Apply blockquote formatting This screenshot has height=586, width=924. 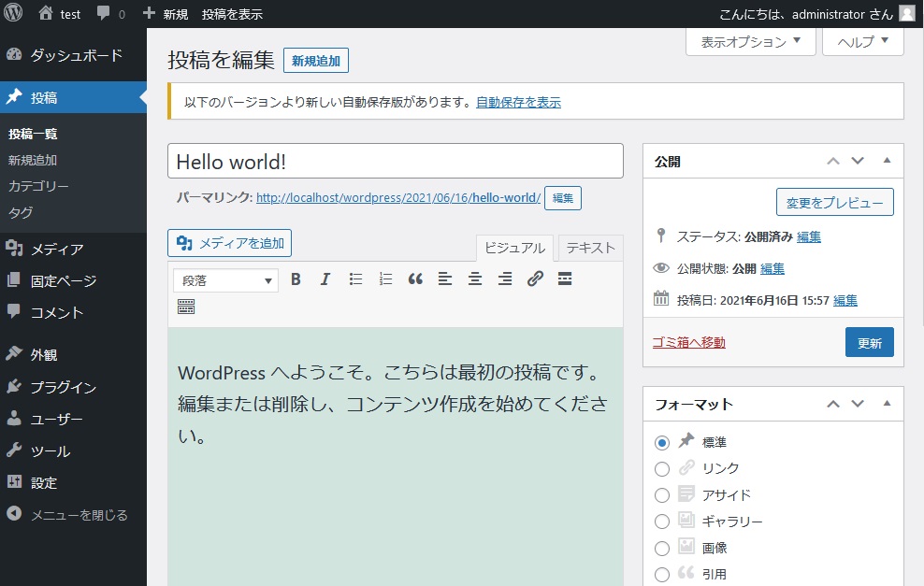tap(415, 279)
